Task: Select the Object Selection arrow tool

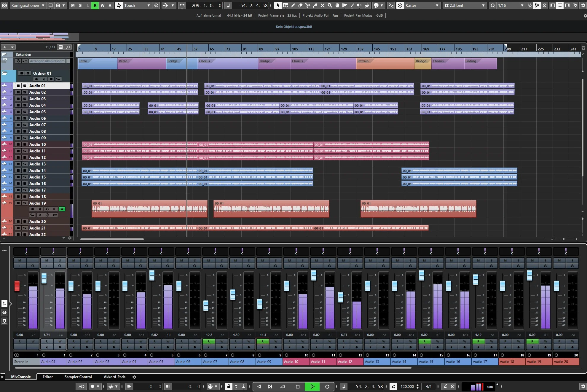Action: point(278,5)
